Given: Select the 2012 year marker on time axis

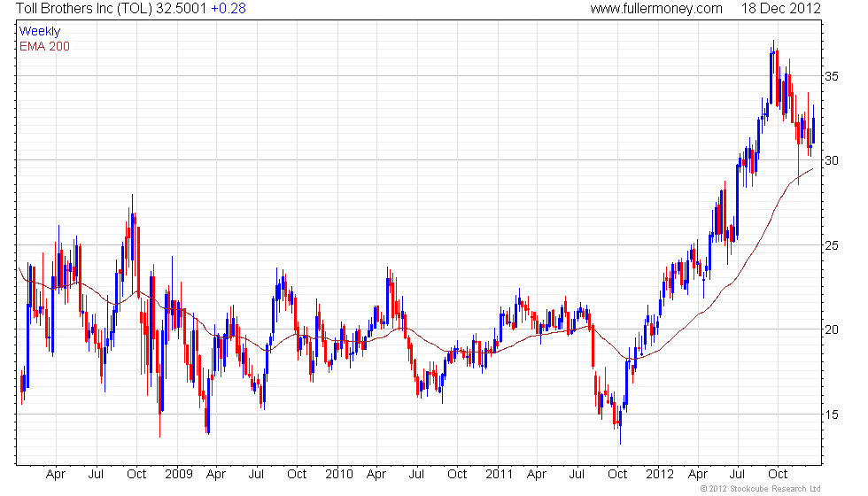Looking at the screenshot, I should (x=659, y=475).
